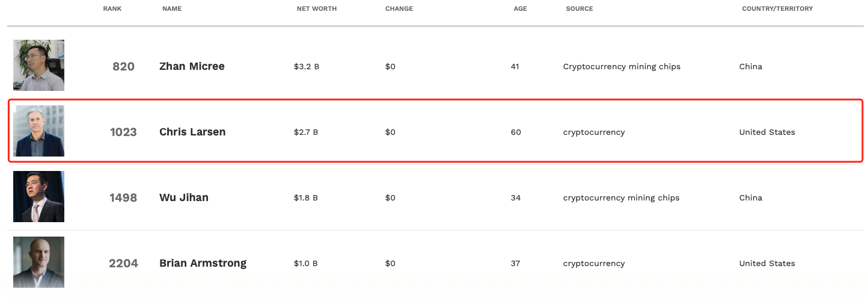Sort by Net Worth column header
Viewport: 868px width, 298px height.
point(317,9)
